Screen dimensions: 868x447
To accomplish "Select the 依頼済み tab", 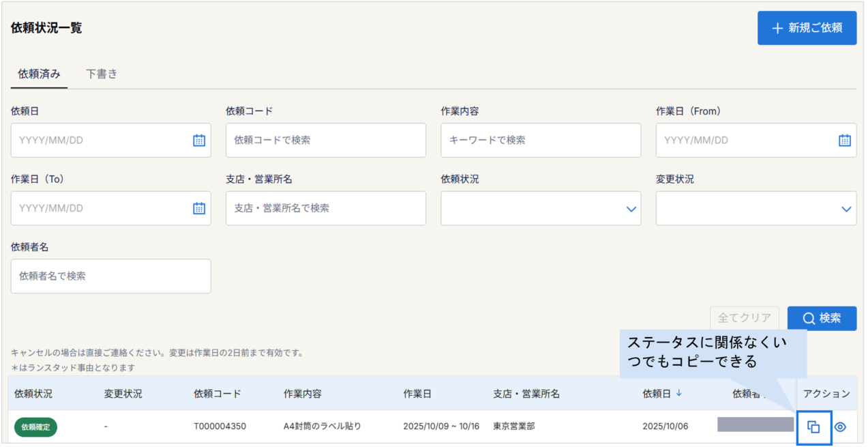I will (x=39, y=74).
